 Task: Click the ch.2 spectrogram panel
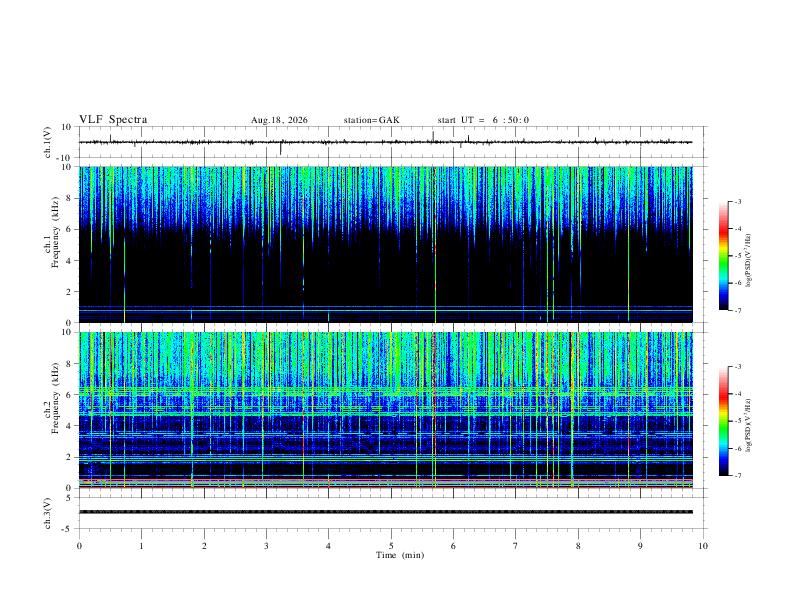385,410
